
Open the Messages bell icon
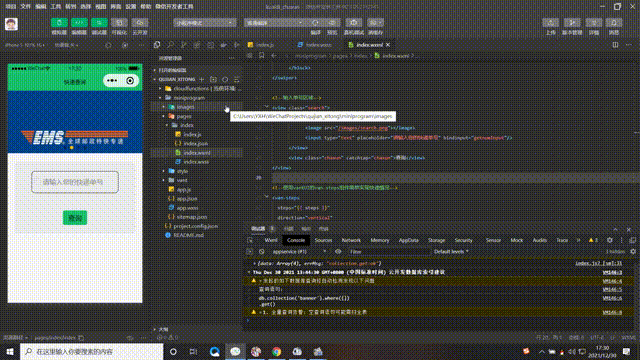pos(614,23)
